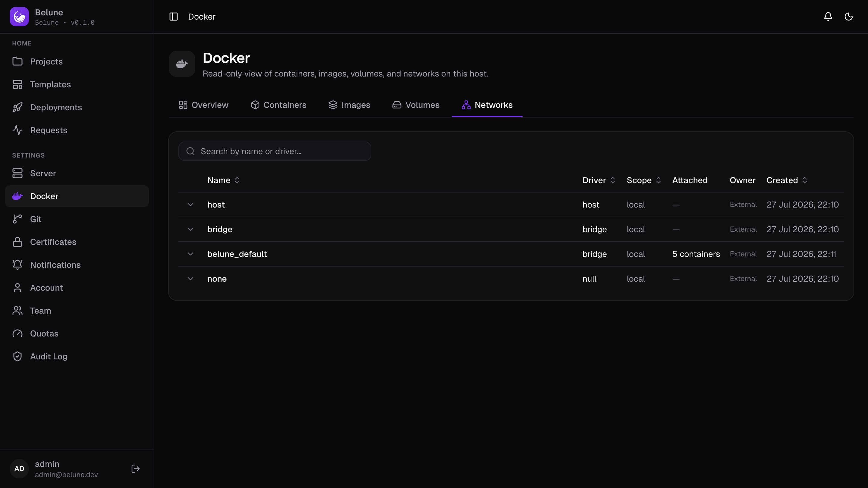
Task: Click the AD user avatar
Action: [19, 469]
